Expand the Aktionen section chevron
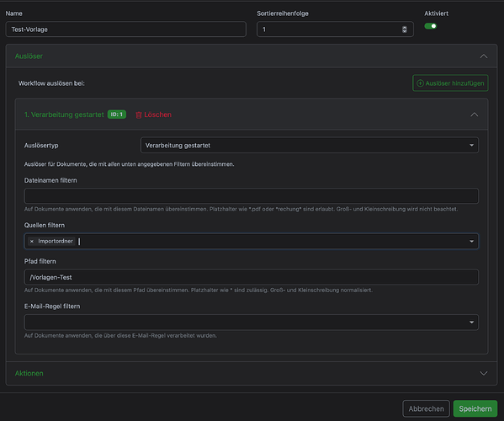 pyautogui.click(x=484, y=373)
